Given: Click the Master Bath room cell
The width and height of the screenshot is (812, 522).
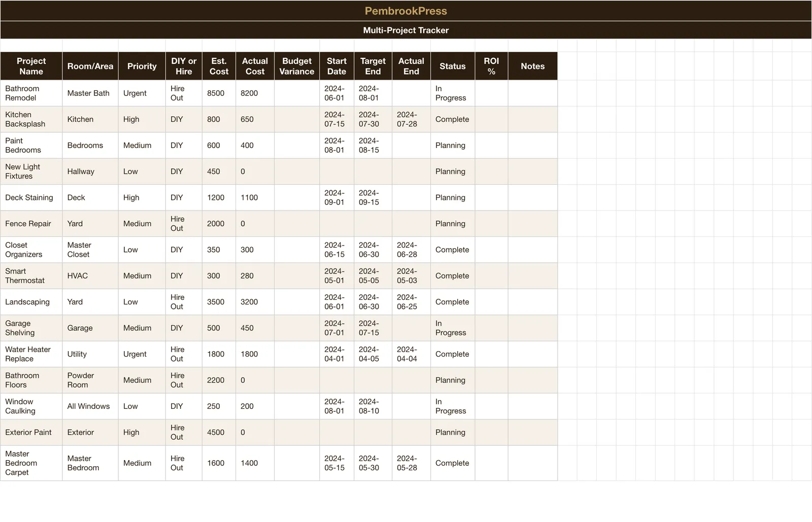Looking at the screenshot, I should [90, 93].
